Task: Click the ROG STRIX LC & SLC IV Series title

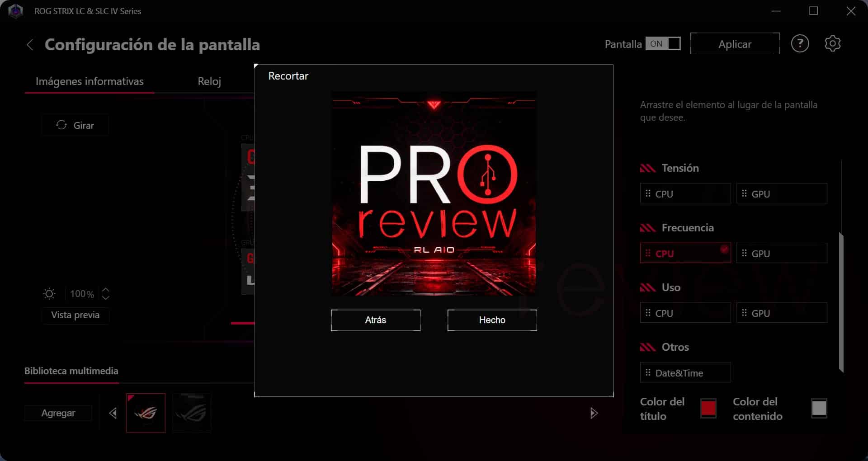Action: 88,11
